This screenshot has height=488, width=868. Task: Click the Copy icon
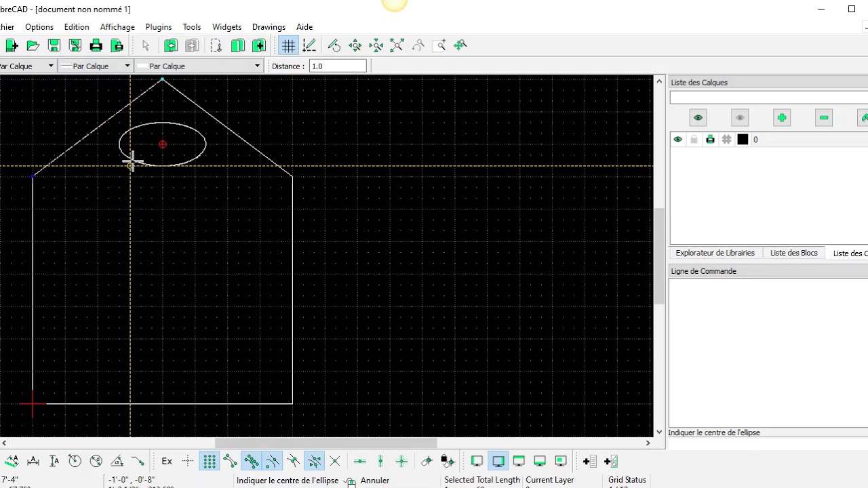click(x=237, y=45)
